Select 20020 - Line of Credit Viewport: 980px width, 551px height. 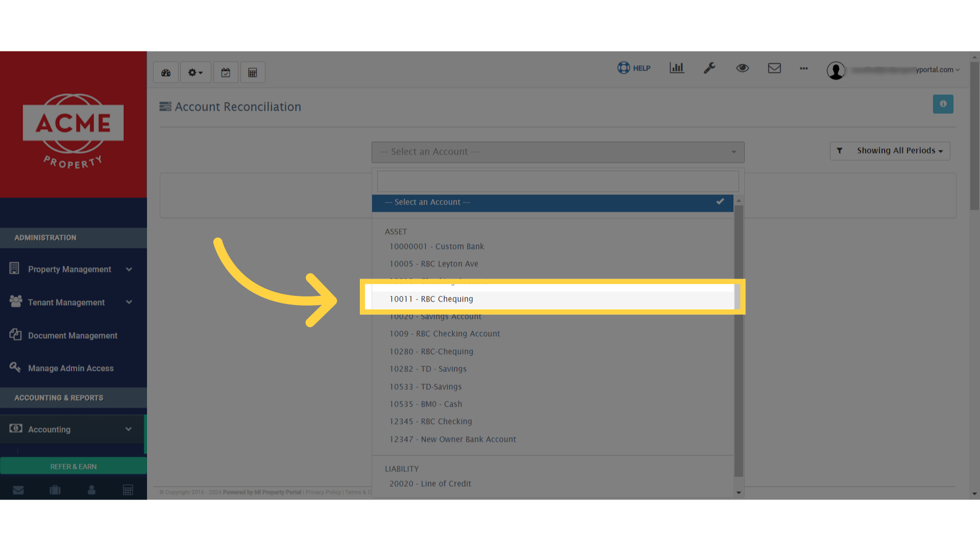[x=553, y=484]
